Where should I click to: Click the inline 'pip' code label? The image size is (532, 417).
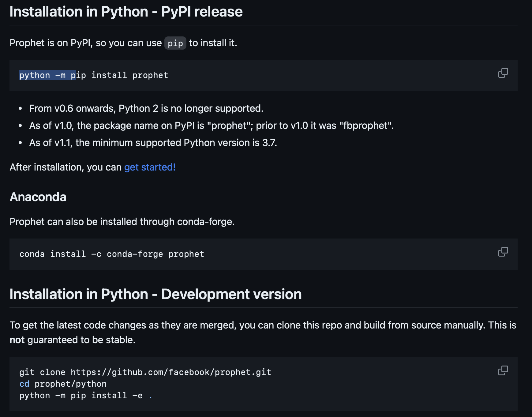[175, 43]
